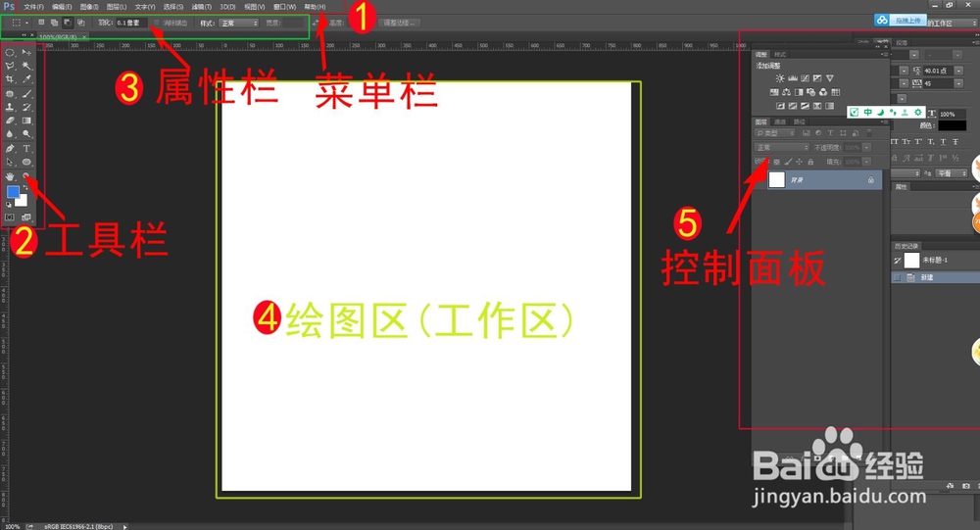The width and height of the screenshot is (980, 530).
Task: Select the Hand tool
Action: pos(10,177)
